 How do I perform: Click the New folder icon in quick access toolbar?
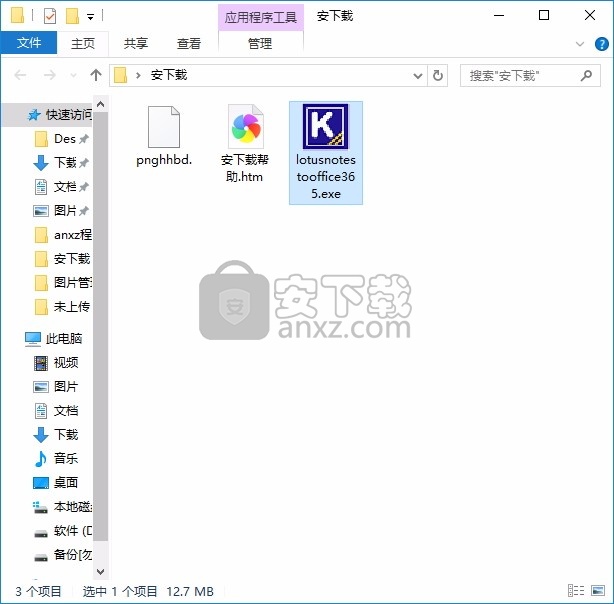72,16
